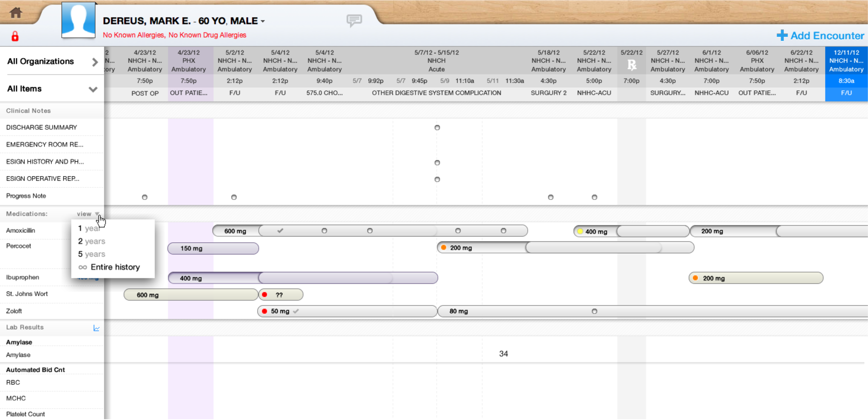Expand the All Items dropdown chevron
This screenshot has height=420, width=868.
[x=93, y=89]
